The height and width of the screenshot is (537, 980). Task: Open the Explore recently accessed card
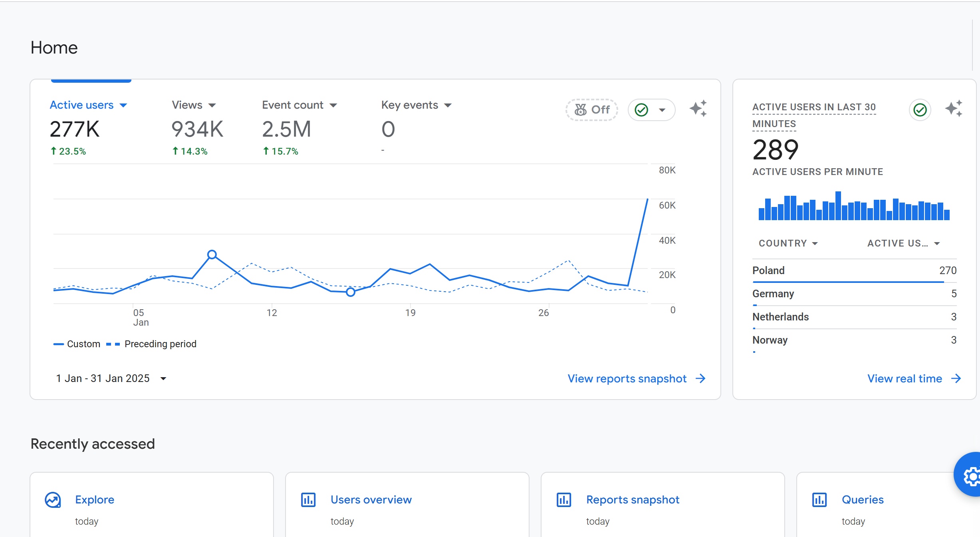tap(152, 505)
